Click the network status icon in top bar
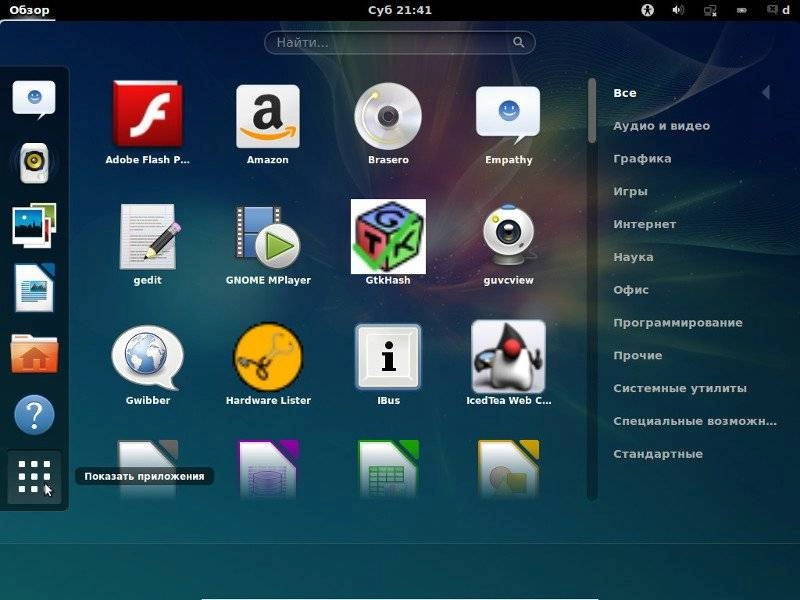Image resolution: width=800 pixels, height=600 pixels. click(710, 10)
